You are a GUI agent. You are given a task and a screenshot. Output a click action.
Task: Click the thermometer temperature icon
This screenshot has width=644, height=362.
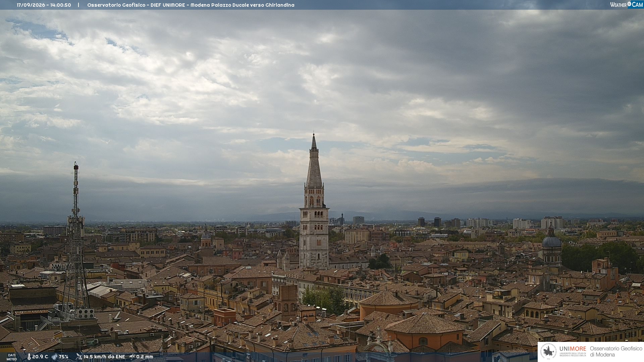(x=29, y=357)
